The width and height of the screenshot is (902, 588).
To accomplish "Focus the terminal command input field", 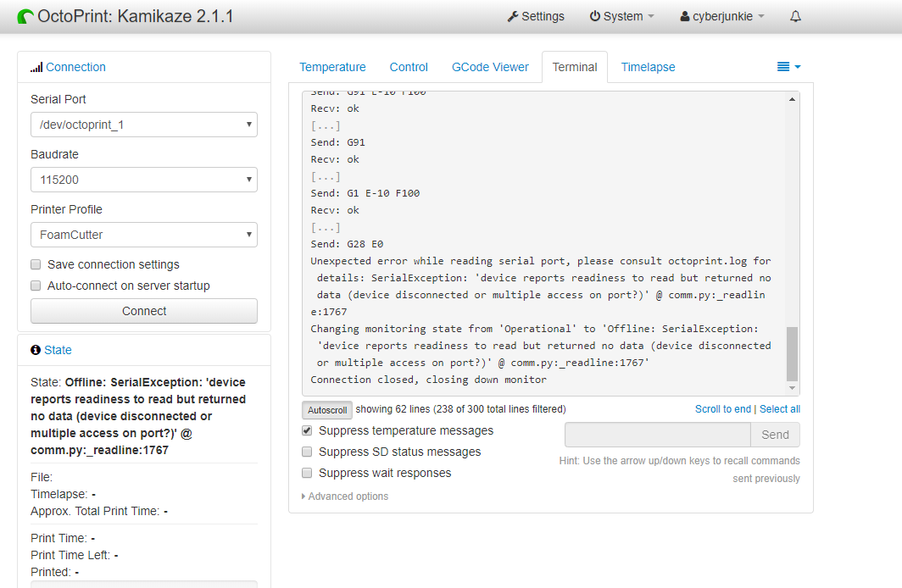I will point(658,435).
